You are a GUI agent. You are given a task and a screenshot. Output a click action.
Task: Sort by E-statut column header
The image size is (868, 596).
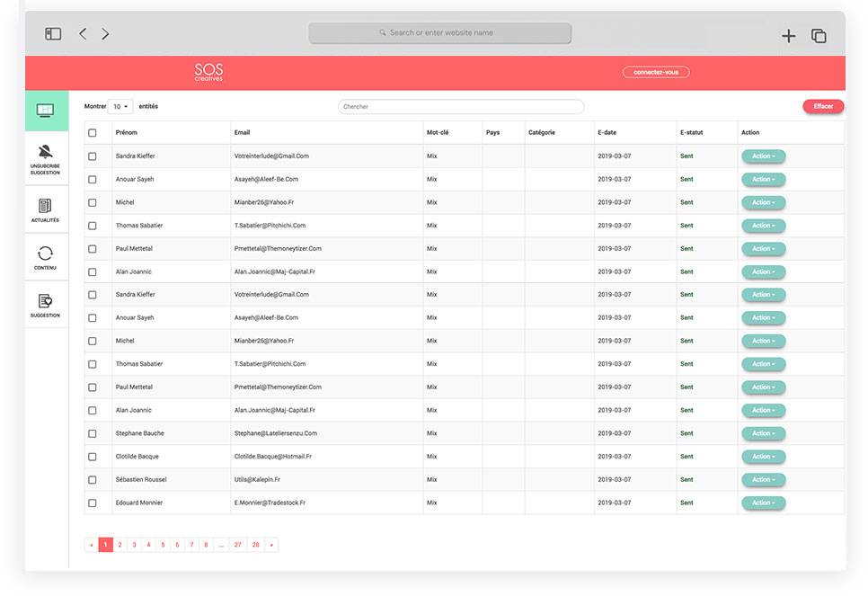point(691,133)
